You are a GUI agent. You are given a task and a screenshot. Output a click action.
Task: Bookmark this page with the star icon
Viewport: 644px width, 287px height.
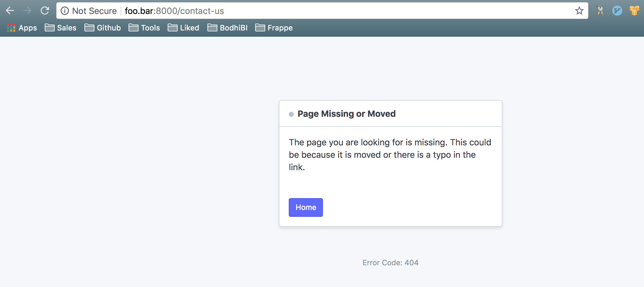pos(579,11)
